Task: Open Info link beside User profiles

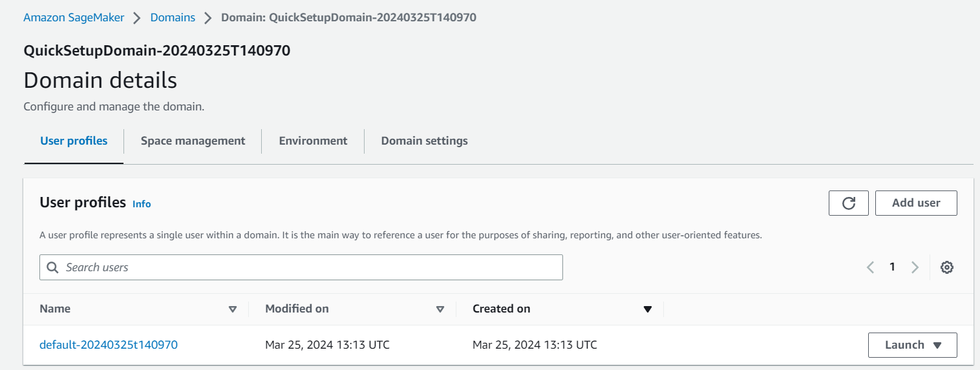Action: (142, 204)
